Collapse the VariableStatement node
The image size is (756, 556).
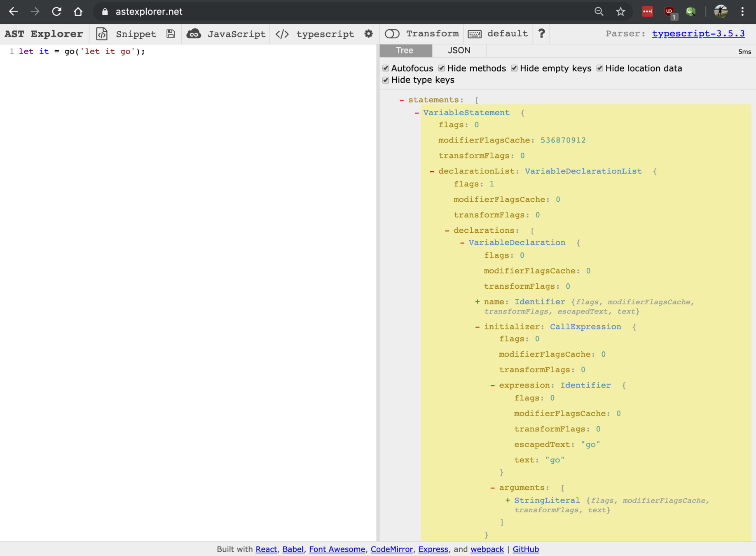click(x=417, y=113)
